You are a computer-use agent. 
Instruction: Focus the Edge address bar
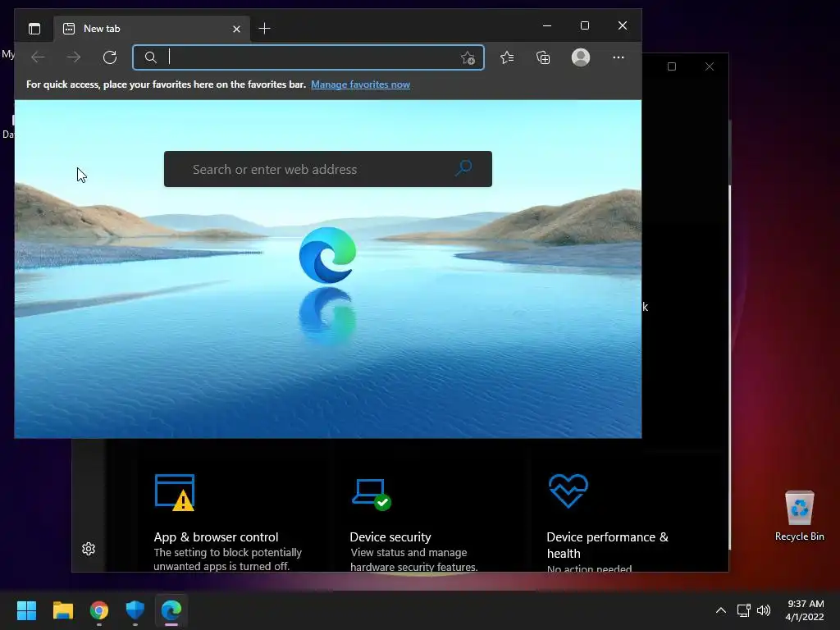pos(308,57)
